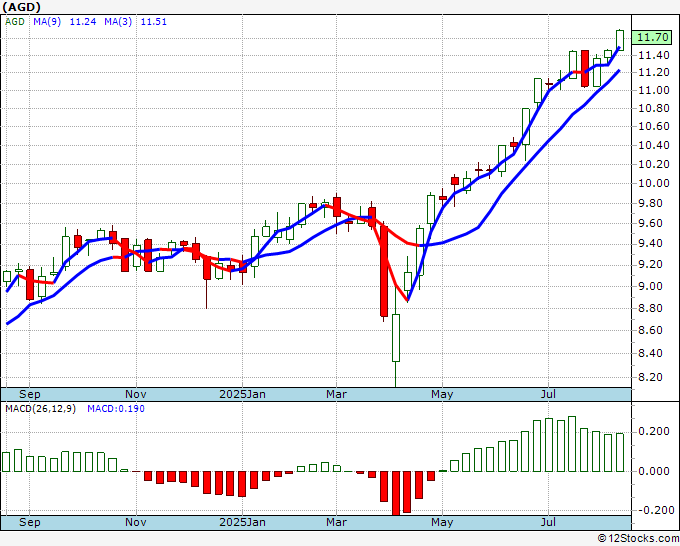Click the 11.00 price axis label
This screenshot has height=546, width=680.
coord(654,90)
